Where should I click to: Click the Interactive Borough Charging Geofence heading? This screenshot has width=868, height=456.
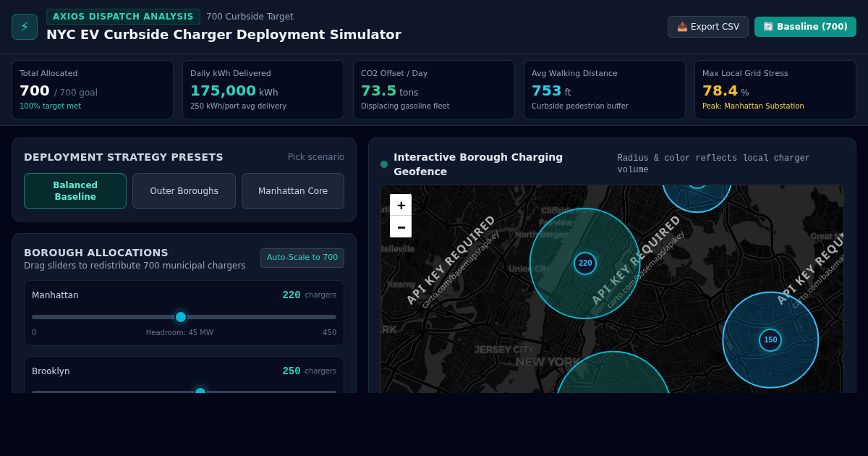point(478,164)
